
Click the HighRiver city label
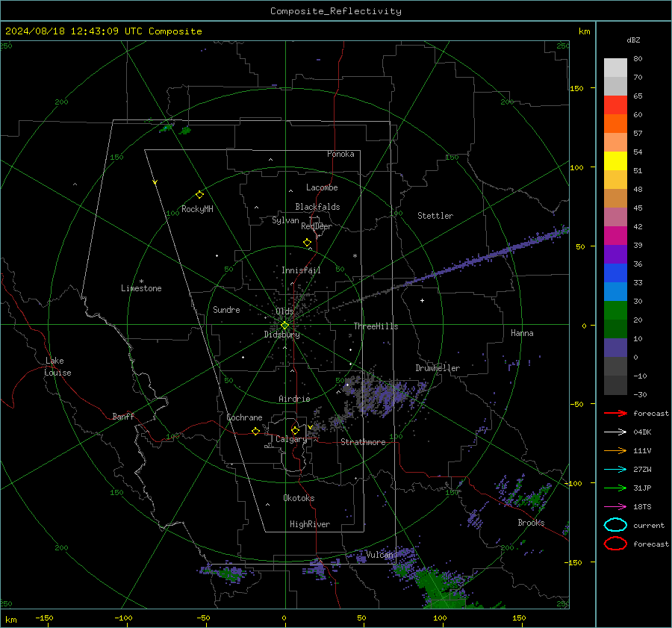coord(310,524)
